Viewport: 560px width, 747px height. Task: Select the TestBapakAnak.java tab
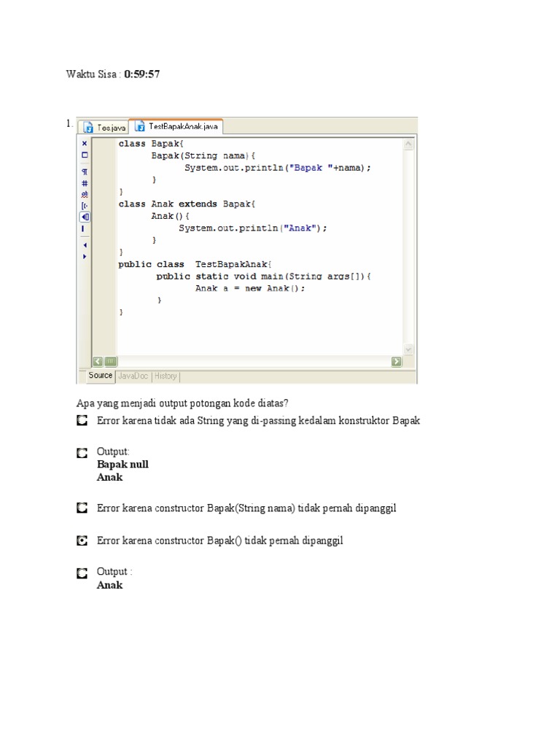point(176,126)
